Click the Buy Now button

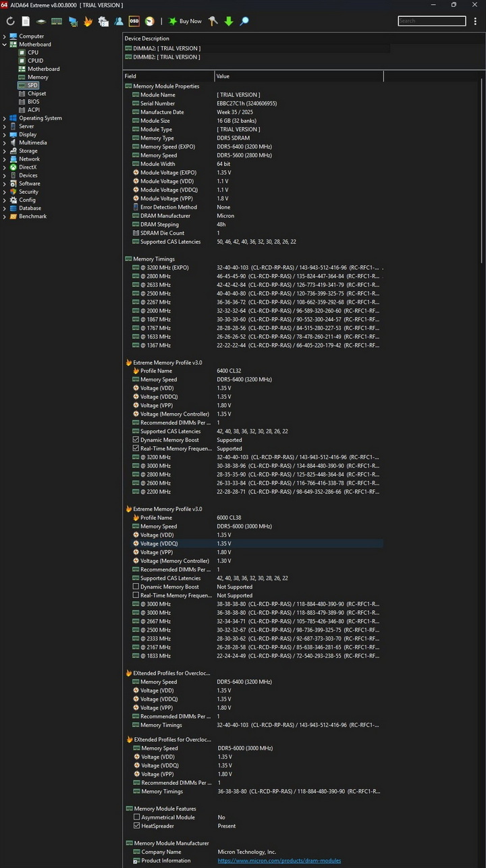[185, 22]
